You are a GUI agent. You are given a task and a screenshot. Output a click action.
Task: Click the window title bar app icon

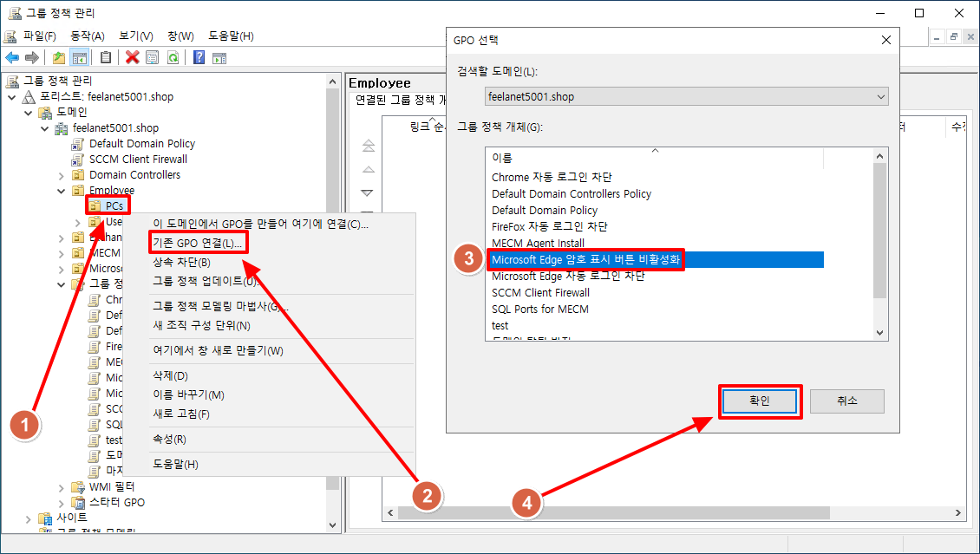pyautogui.click(x=14, y=13)
